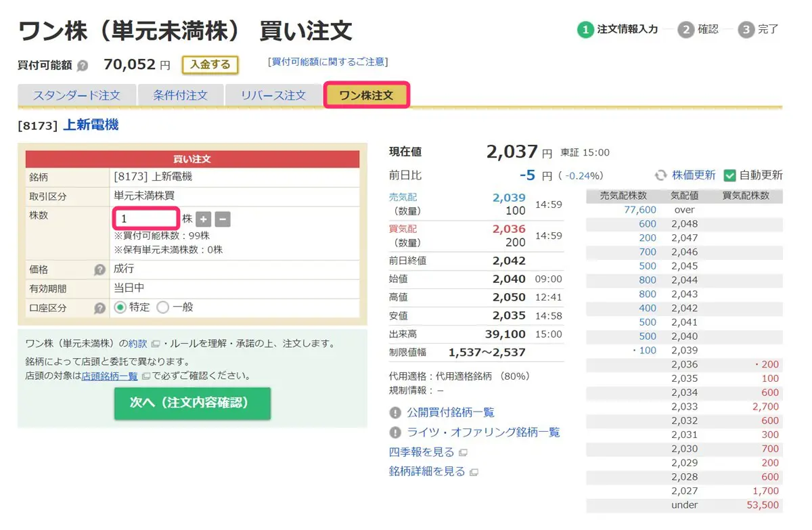Decrease share count with minus button

tap(223, 219)
